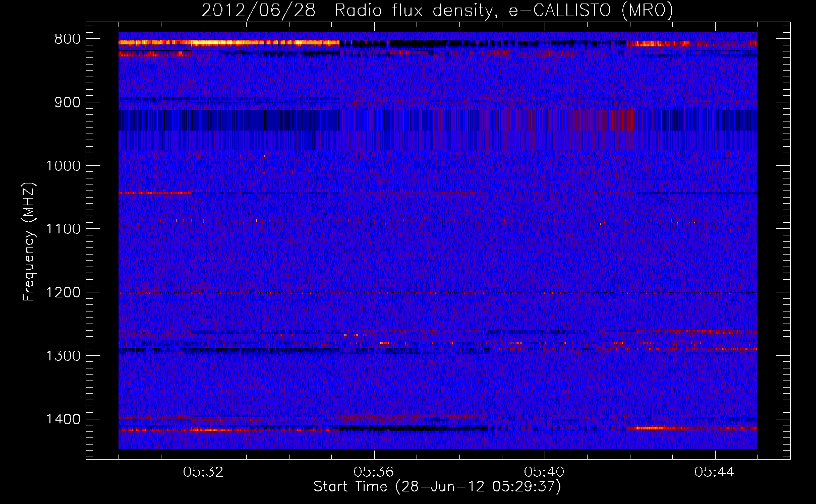Click the 1200 frequency tick label
This screenshot has height=504, width=816.
pos(63,293)
